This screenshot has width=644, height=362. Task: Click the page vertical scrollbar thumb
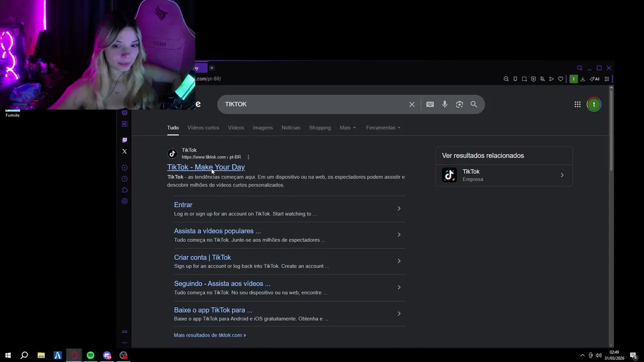[611, 131]
